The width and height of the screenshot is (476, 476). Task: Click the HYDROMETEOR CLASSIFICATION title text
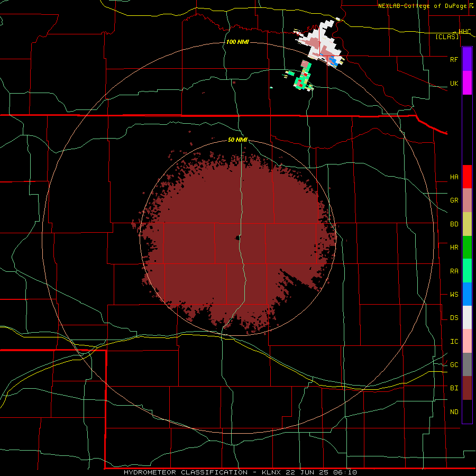point(186,472)
